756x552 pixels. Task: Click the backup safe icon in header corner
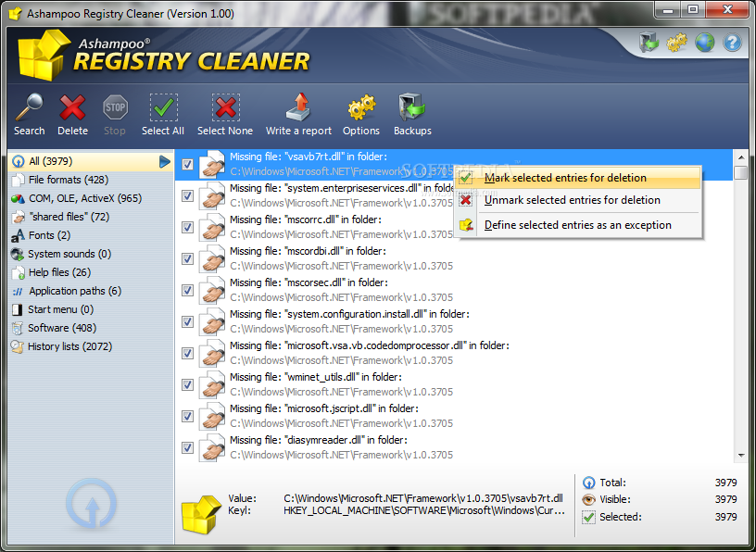click(x=649, y=42)
